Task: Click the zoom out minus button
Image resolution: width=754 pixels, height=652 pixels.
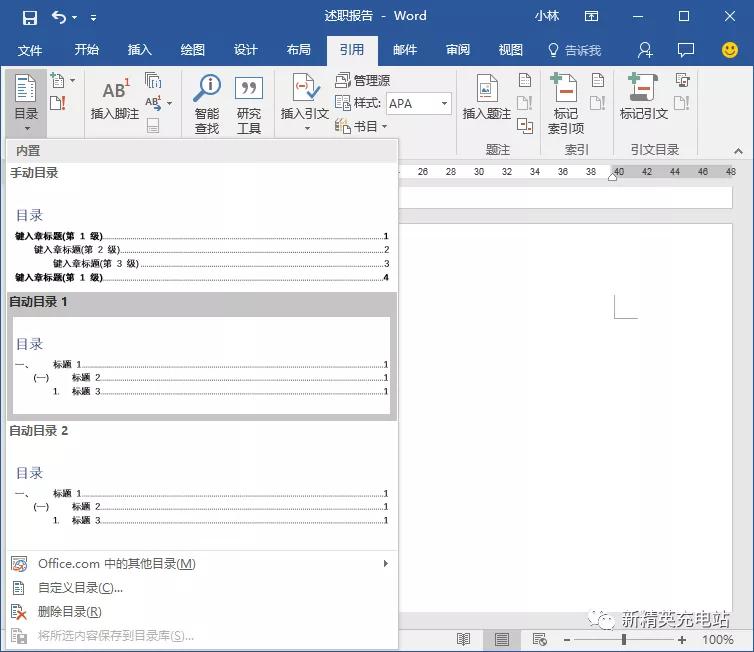Action: point(567,640)
